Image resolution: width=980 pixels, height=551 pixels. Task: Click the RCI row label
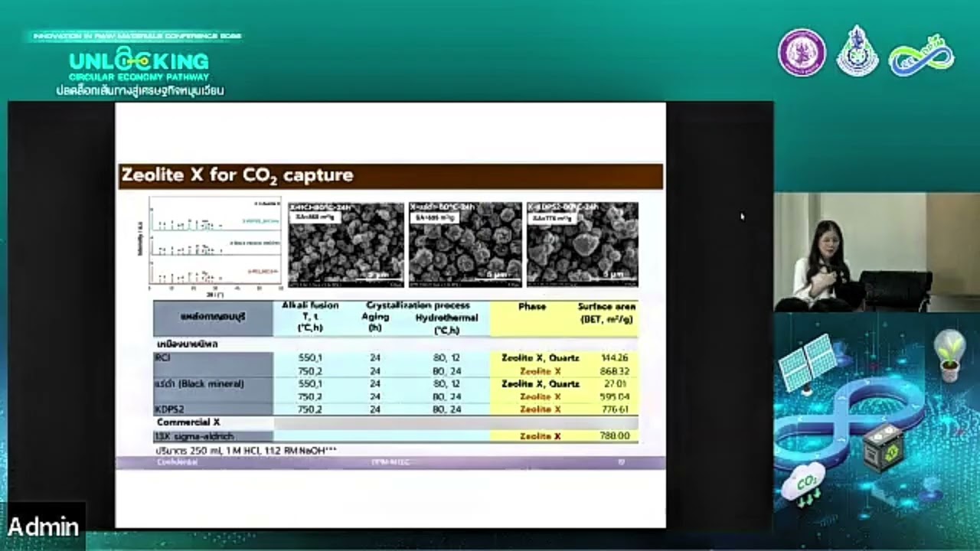tap(163, 357)
